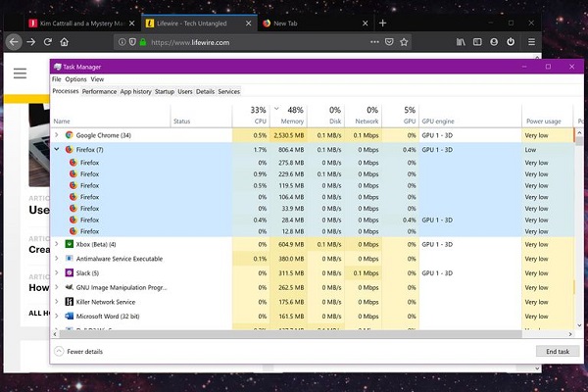Viewport: 588px width, 392px height.
Task: Click the Task Manager title bar icon
Action: [58, 67]
